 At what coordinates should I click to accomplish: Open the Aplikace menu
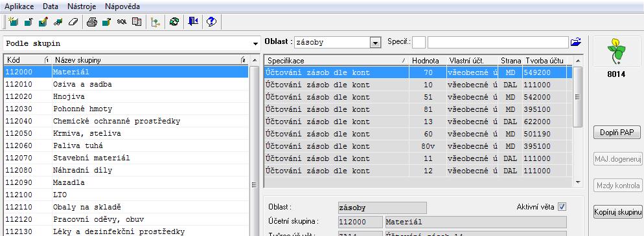tap(19, 6)
